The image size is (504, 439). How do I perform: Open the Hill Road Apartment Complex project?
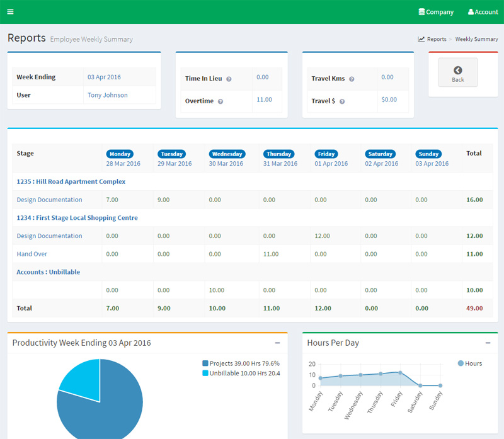pyautogui.click(x=72, y=181)
